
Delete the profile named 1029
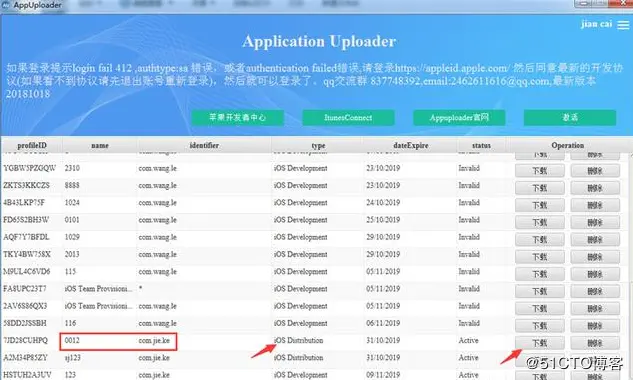point(595,240)
